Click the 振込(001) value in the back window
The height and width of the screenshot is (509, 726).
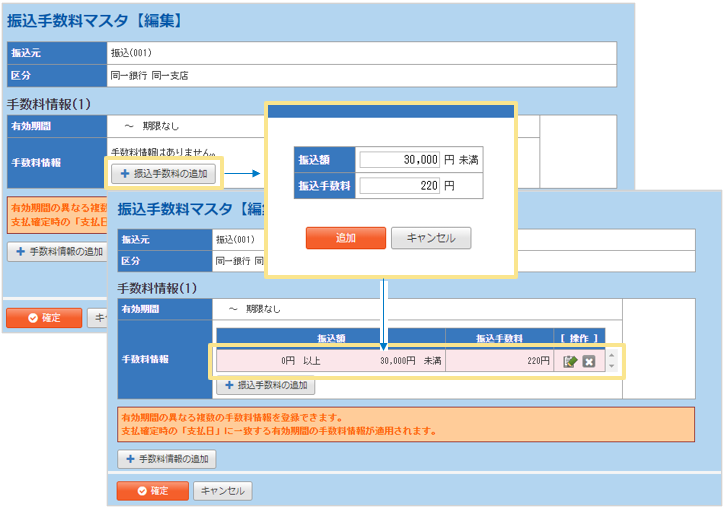point(131,52)
